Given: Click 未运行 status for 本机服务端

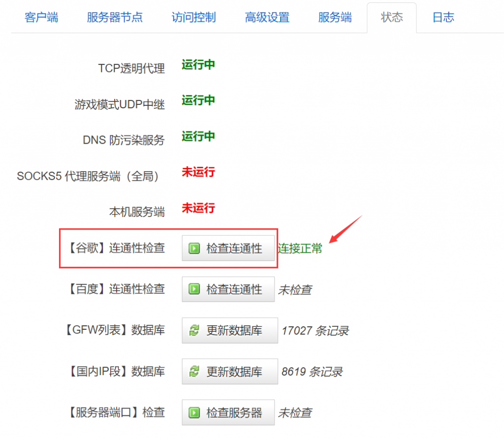Looking at the screenshot, I should coord(198,208).
